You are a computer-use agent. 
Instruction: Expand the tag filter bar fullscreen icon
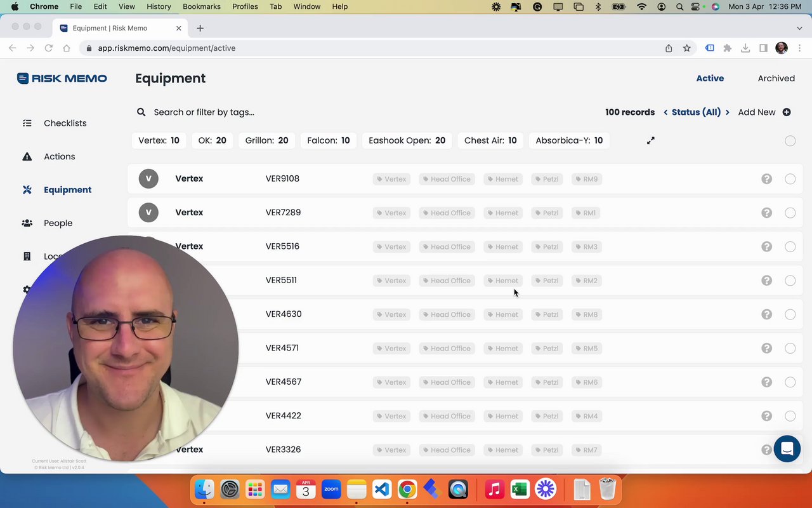tap(651, 140)
